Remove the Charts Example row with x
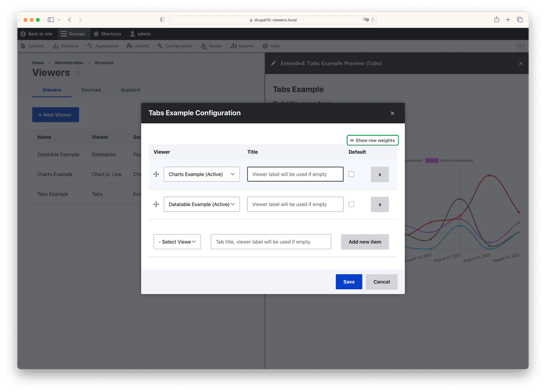 (x=380, y=174)
